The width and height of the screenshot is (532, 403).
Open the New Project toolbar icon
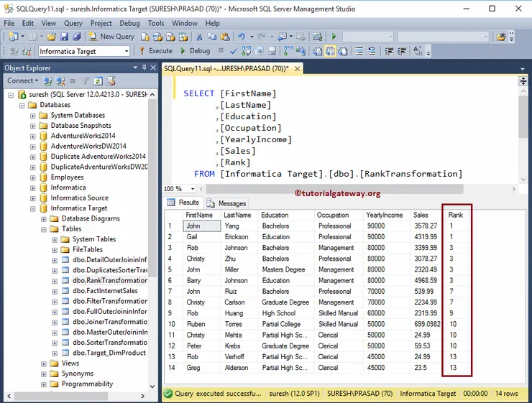point(13,37)
